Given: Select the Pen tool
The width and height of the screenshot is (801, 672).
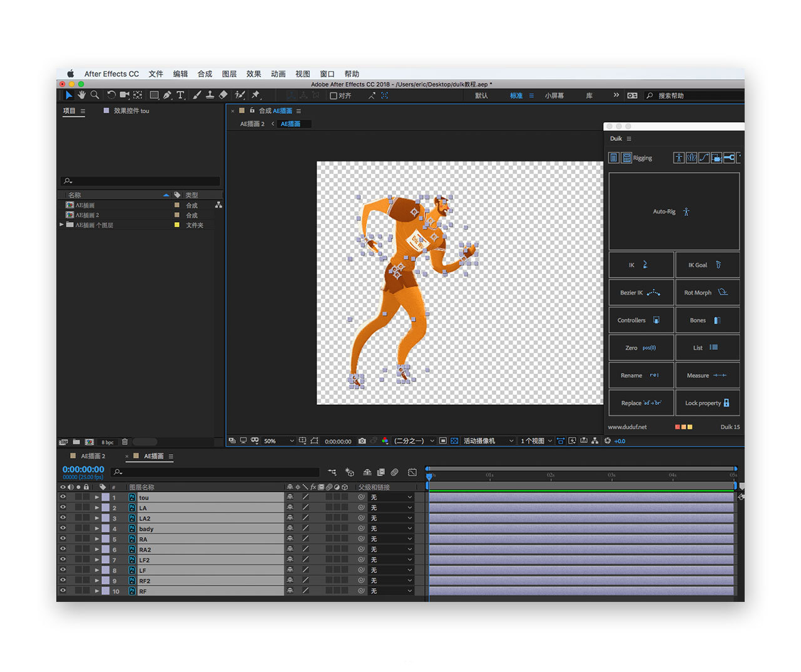Looking at the screenshot, I should (x=167, y=95).
